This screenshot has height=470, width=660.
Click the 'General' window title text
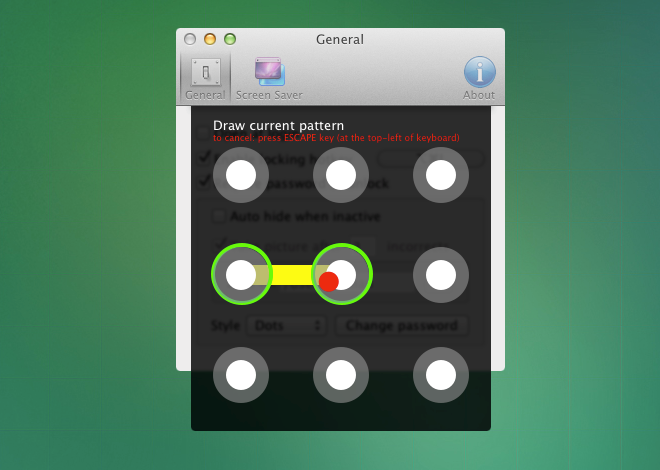point(340,40)
